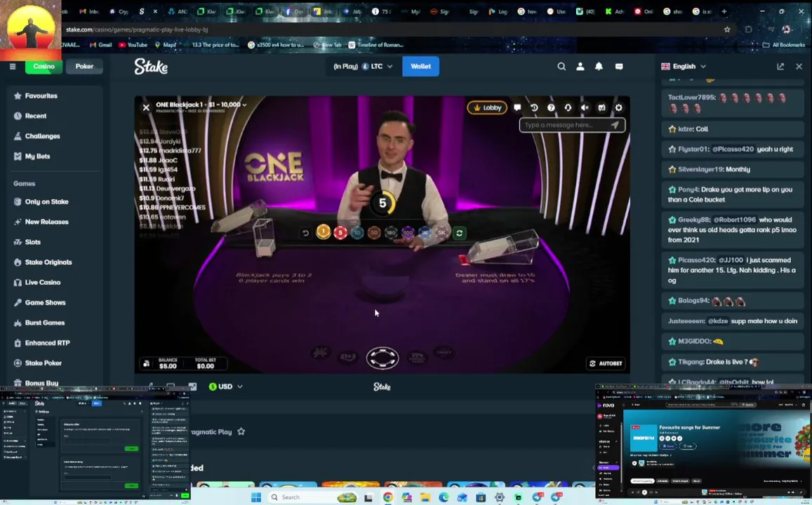Open the YouTube bookmark
The image size is (812, 505).
pyautogui.click(x=133, y=45)
